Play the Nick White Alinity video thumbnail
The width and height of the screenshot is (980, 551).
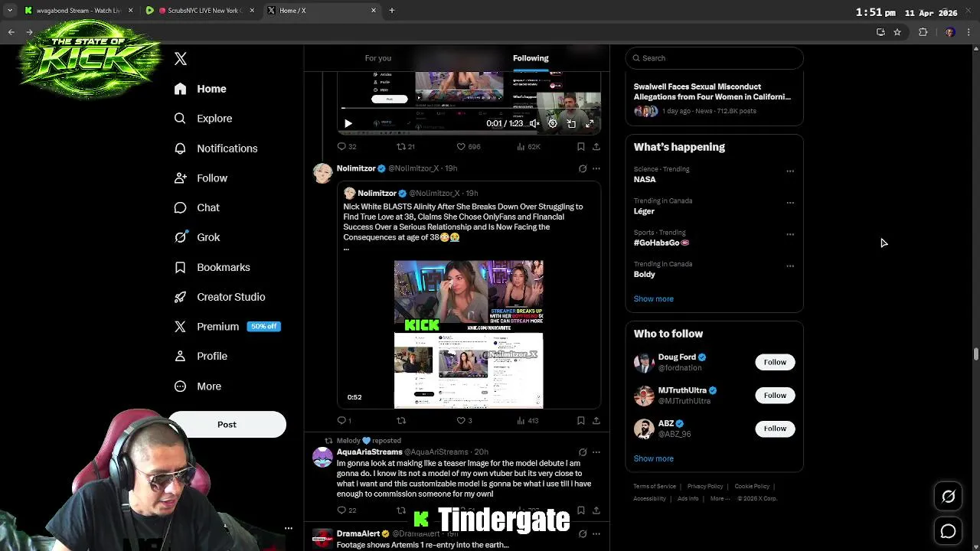(469, 334)
